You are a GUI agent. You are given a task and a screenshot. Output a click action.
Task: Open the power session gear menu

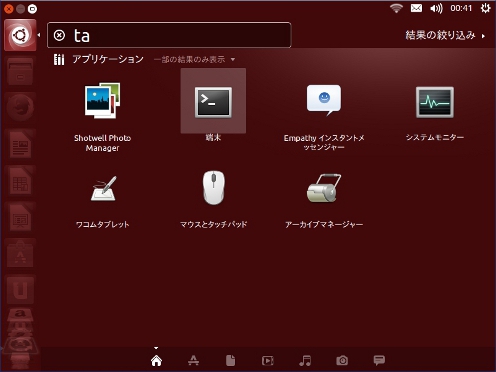[x=485, y=8]
